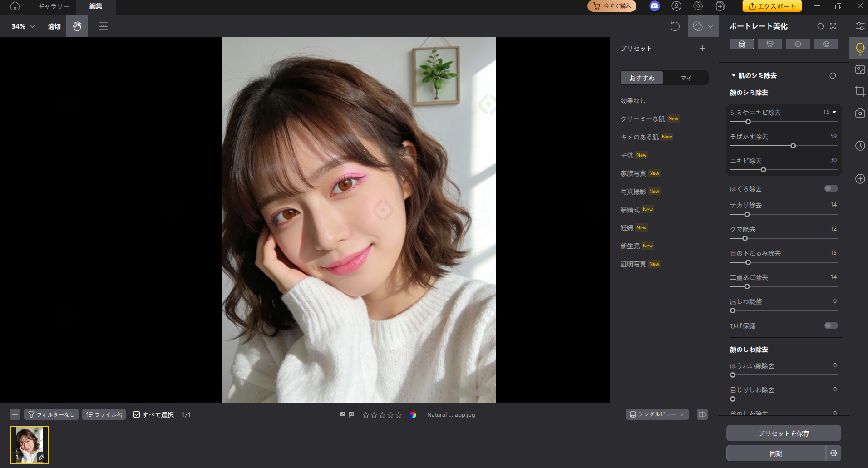Enable the ほくろ除去 toggle
Image resolution: width=868 pixels, height=468 pixels.
(x=831, y=188)
